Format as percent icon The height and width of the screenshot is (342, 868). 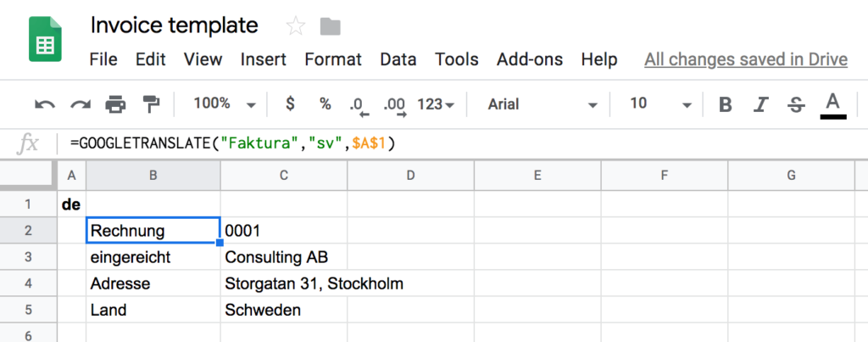(325, 104)
